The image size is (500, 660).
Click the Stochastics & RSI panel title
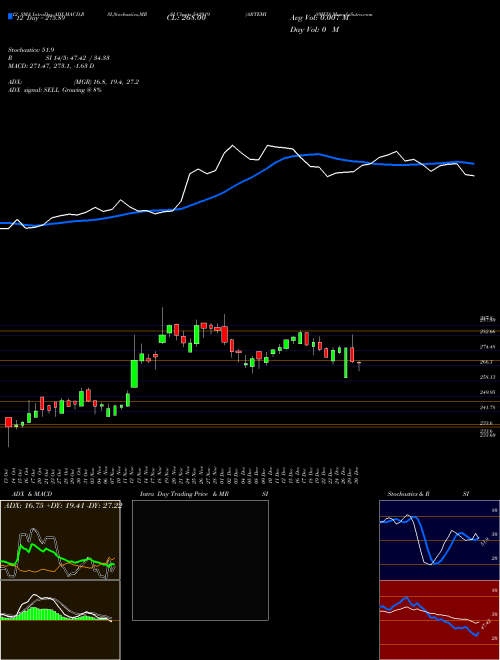pyautogui.click(x=428, y=494)
